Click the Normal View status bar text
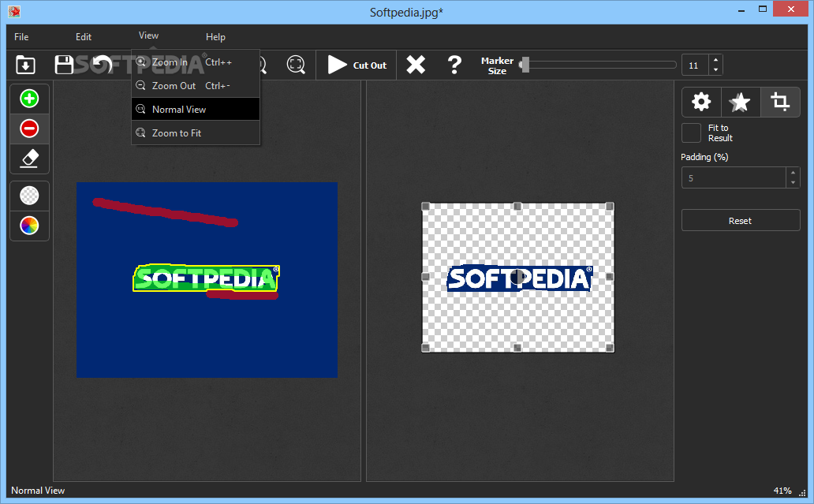This screenshot has height=504, width=814. click(x=38, y=491)
